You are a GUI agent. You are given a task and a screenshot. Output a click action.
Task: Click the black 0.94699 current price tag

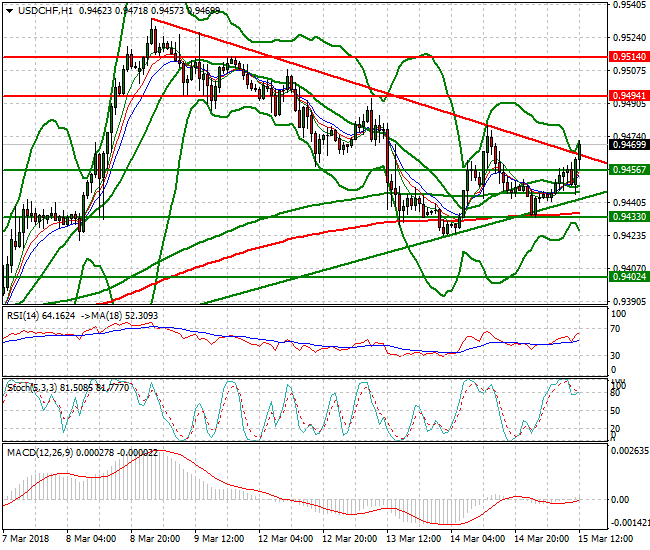(x=629, y=145)
